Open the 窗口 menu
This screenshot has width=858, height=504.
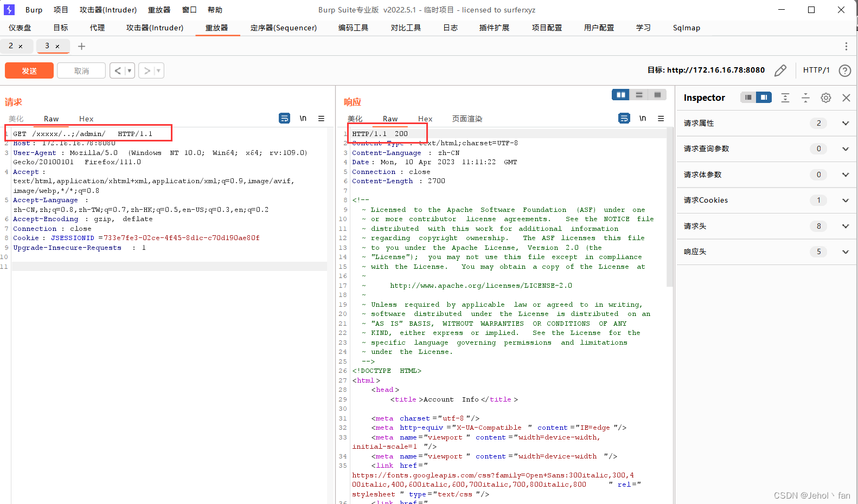point(189,10)
